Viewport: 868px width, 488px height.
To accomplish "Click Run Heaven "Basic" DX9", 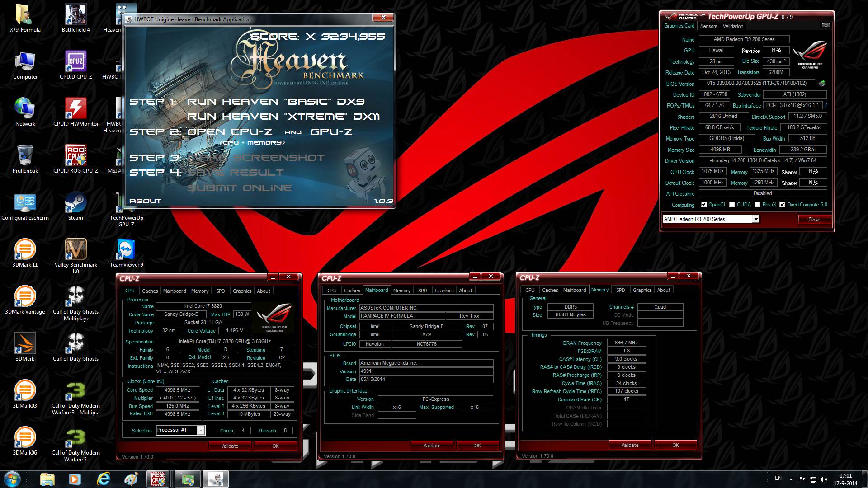I will pos(276,102).
